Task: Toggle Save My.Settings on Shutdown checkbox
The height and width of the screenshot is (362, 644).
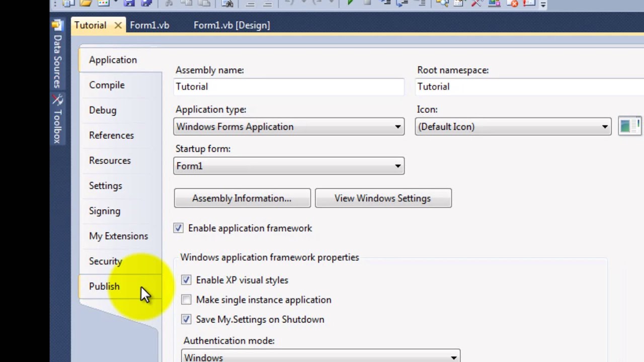Action: 186,319
